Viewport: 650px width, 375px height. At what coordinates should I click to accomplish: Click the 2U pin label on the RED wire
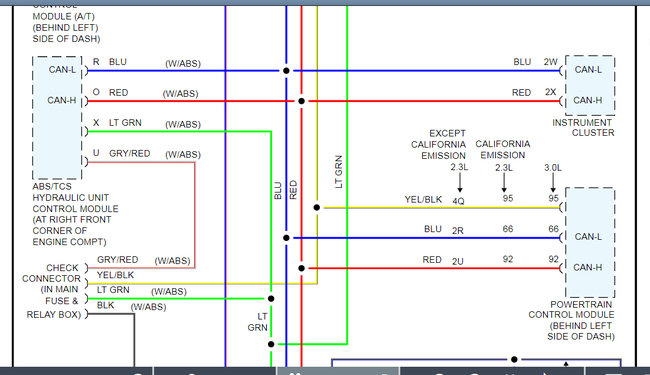pyautogui.click(x=458, y=261)
